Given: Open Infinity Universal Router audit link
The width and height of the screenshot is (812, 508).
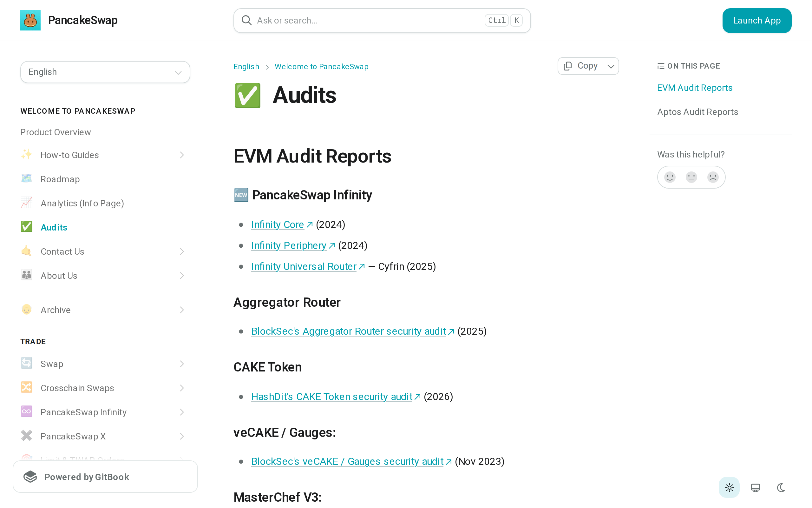Looking at the screenshot, I should pyautogui.click(x=304, y=266).
